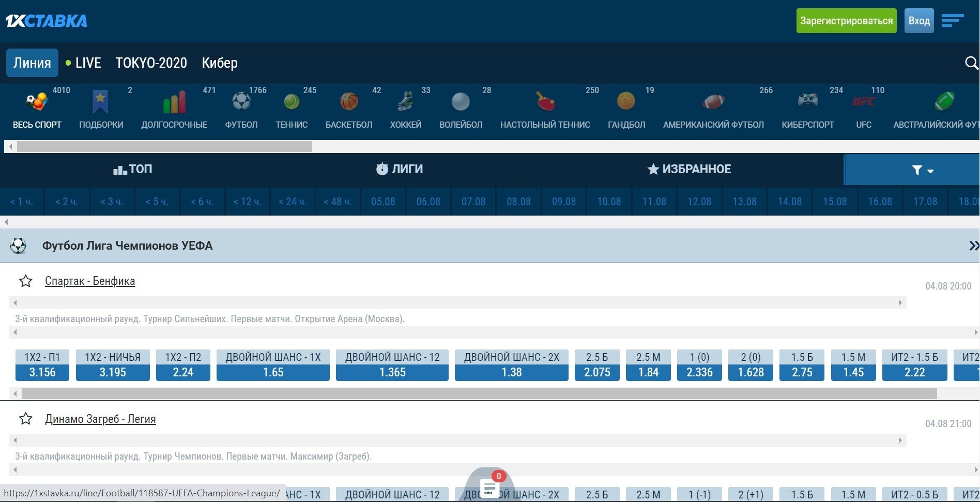Select the ИЗБРАННОЕ tab
The height and width of the screenshot is (502, 980).
click(689, 169)
